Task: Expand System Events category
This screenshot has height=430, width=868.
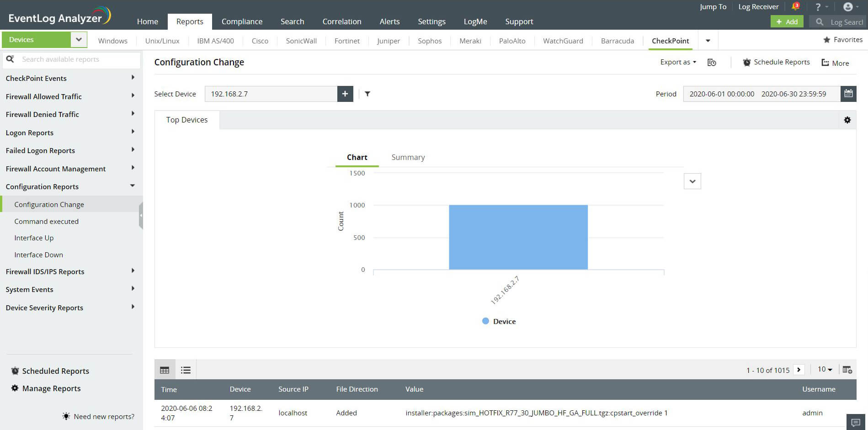Action: tap(133, 289)
